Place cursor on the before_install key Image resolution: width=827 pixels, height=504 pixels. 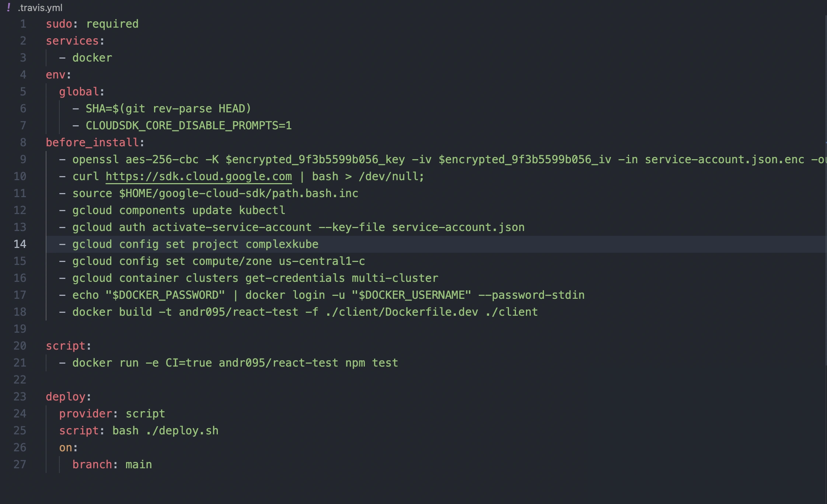[x=92, y=143]
